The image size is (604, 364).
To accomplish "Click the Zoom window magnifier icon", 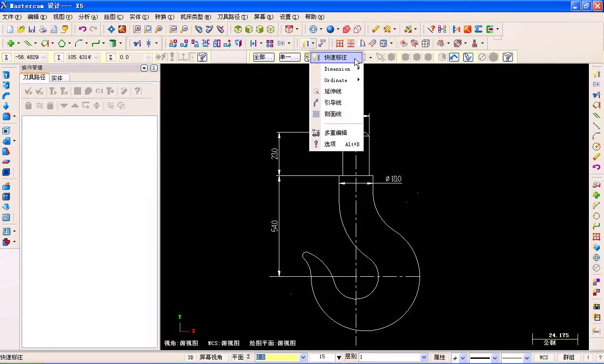I will point(137,29).
